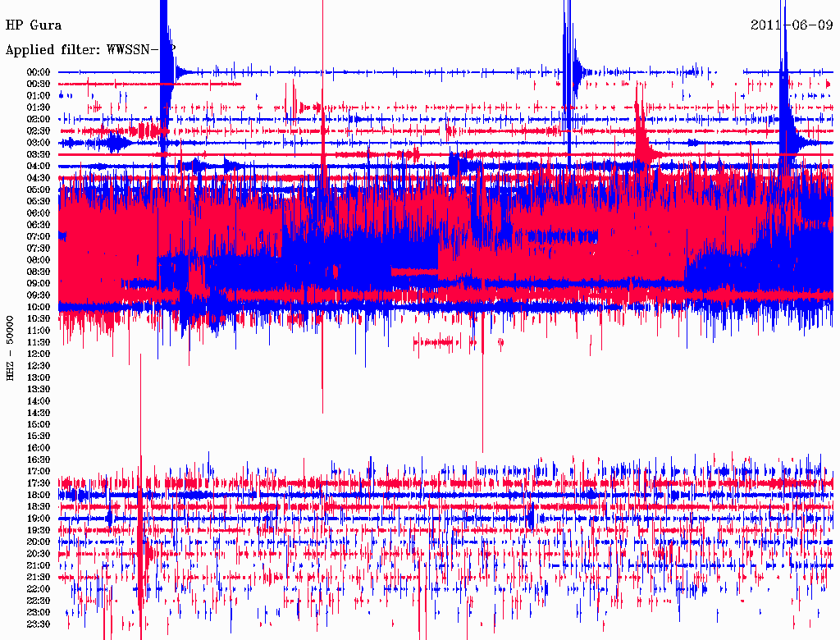The height and width of the screenshot is (640, 840).
Task: Select the 13:30 time label
Action: pyautogui.click(x=39, y=389)
